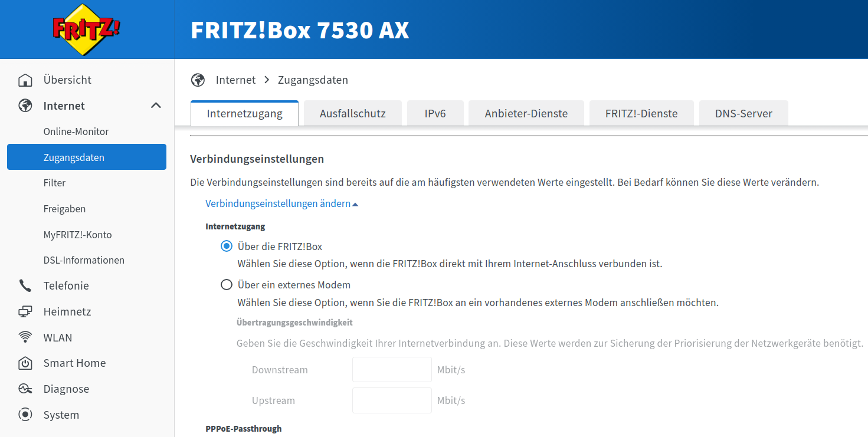Click the Internet globe icon in sidebar

tap(25, 106)
